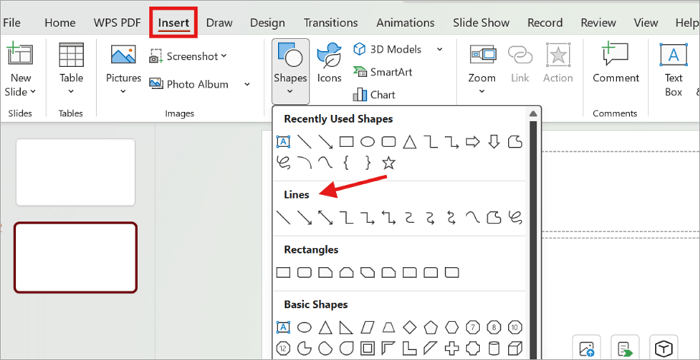Add a new Comment
Viewport: 700px width, 360px height.
click(x=616, y=63)
